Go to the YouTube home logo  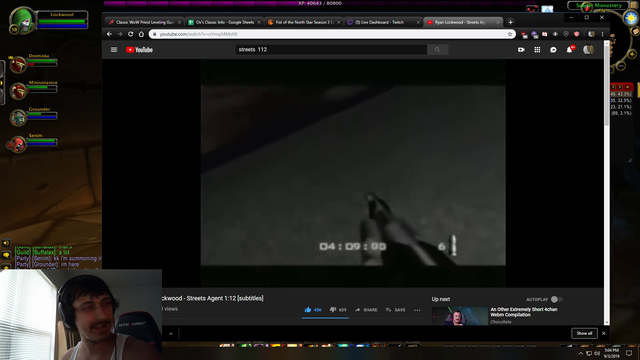tap(139, 50)
